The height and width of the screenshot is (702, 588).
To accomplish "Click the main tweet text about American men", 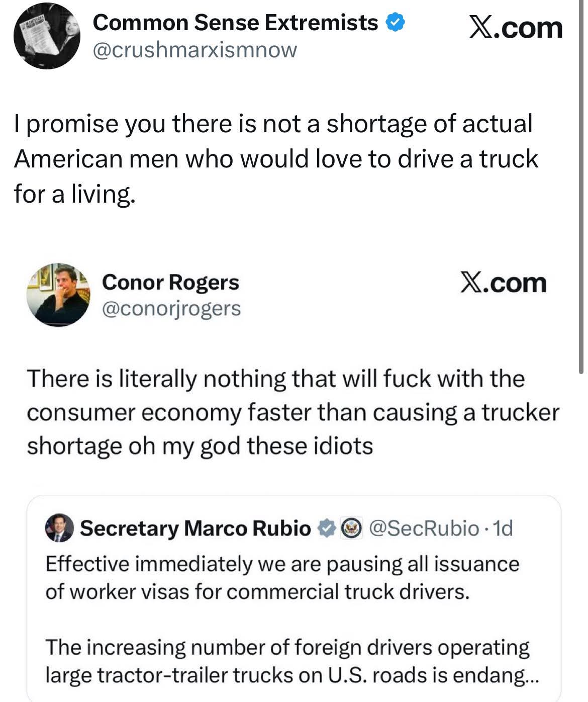I will (x=276, y=158).
